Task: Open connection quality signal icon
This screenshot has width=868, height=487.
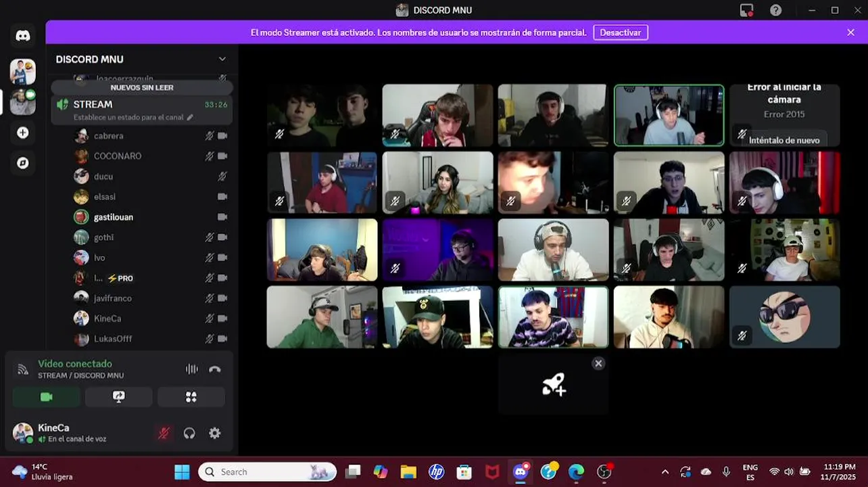Action: [x=23, y=369]
